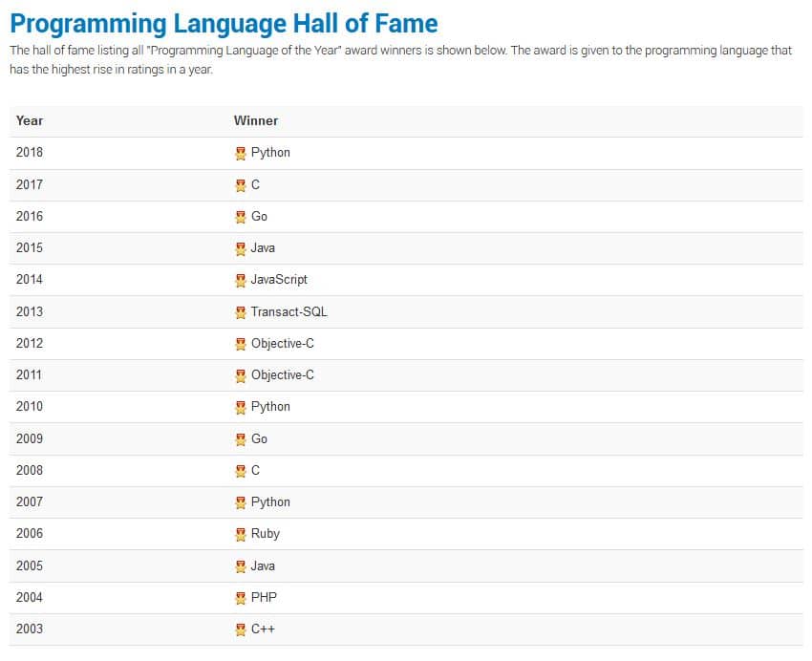This screenshot has height=661, width=812.
Task: Click the year 2009 cell
Action: (30, 439)
